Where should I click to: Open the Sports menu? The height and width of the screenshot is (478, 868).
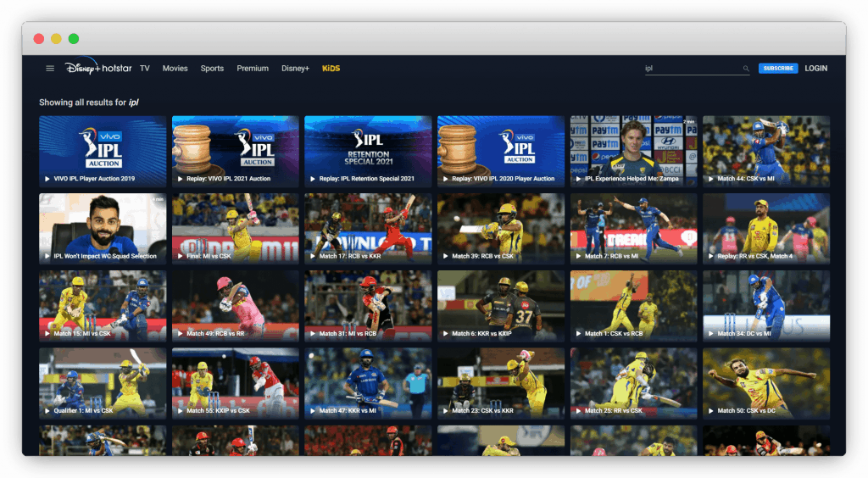pos(212,69)
